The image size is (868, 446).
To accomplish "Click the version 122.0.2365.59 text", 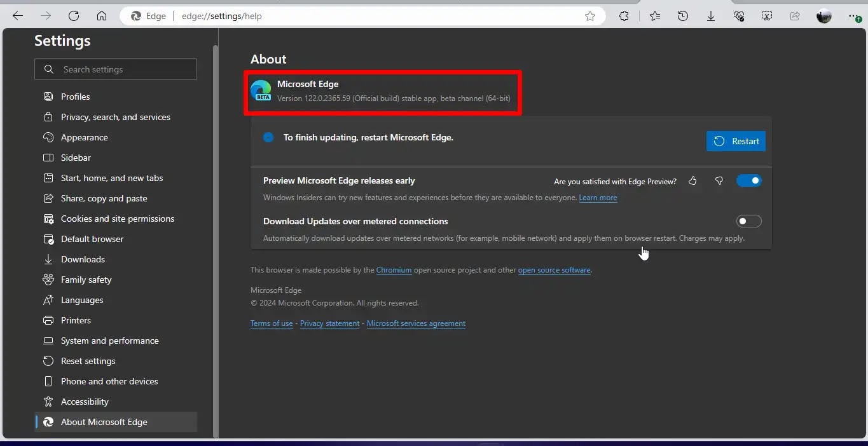I will (x=394, y=98).
